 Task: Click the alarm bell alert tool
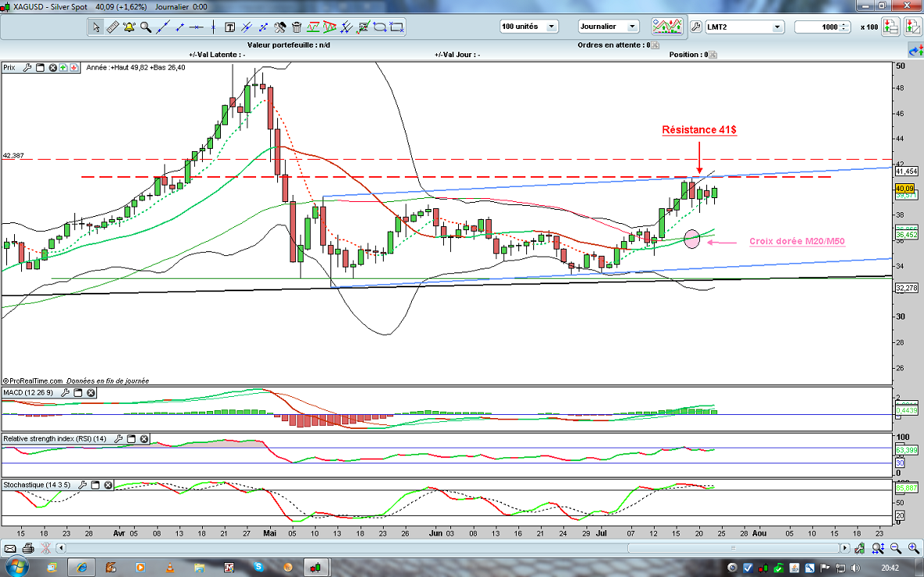[x=128, y=27]
